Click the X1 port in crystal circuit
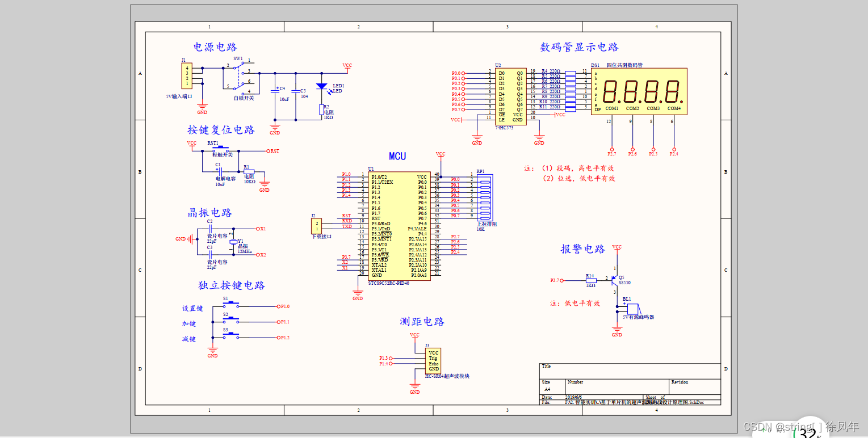The image size is (868, 438). pyautogui.click(x=261, y=229)
